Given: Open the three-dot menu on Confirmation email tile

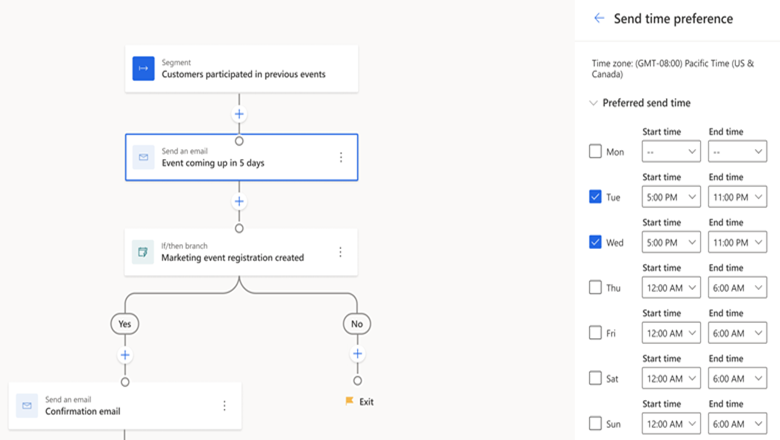Looking at the screenshot, I should click(x=224, y=405).
